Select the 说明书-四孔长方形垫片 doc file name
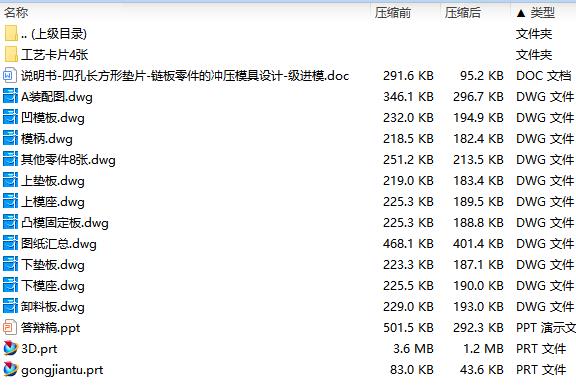 tap(185, 76)
